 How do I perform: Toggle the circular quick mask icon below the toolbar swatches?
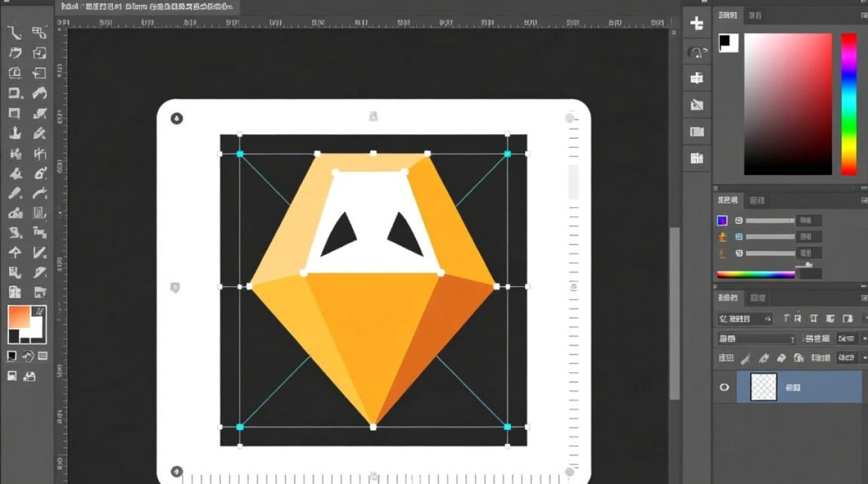click(x=28, y=356)
